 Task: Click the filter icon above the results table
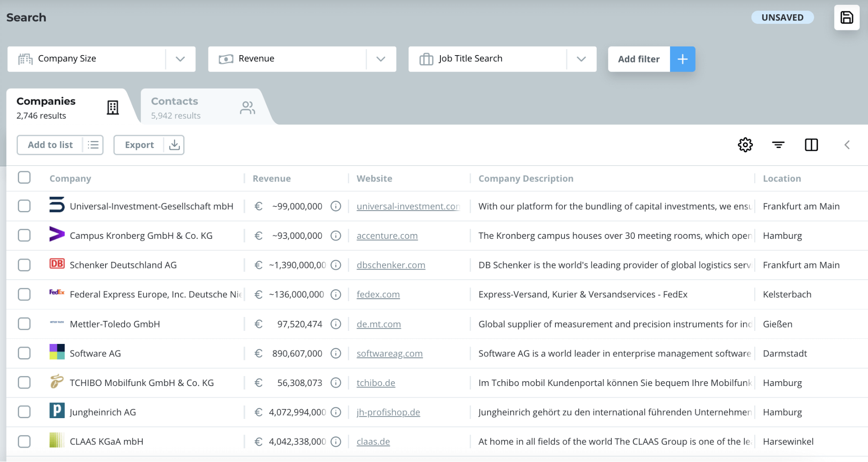pos(778,145)
